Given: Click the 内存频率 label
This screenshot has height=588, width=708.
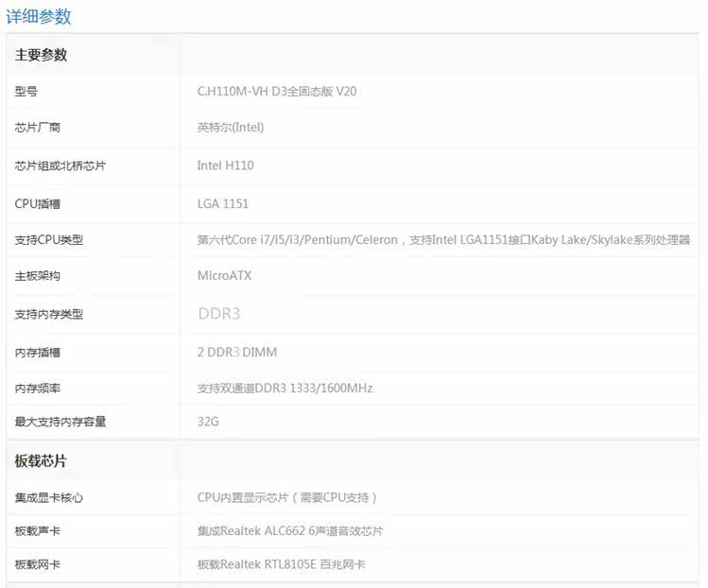Looking at the screenshot, I should (38, 389).
